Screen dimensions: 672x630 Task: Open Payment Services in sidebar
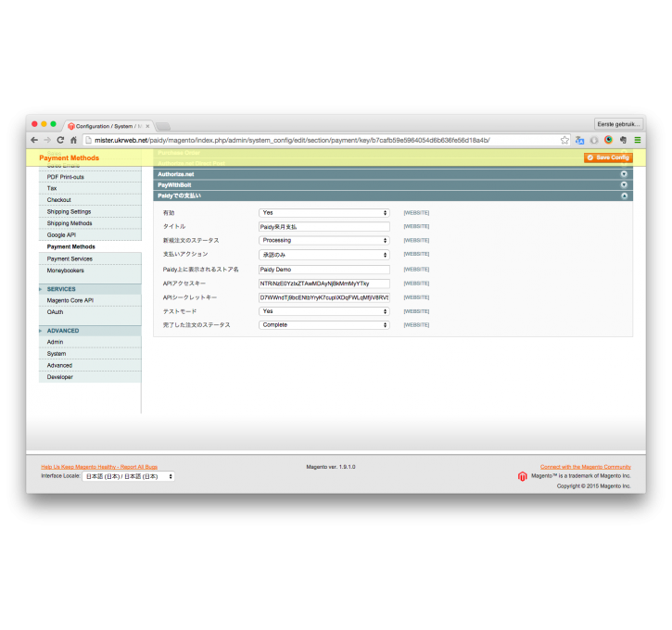(x=90, y=258)
